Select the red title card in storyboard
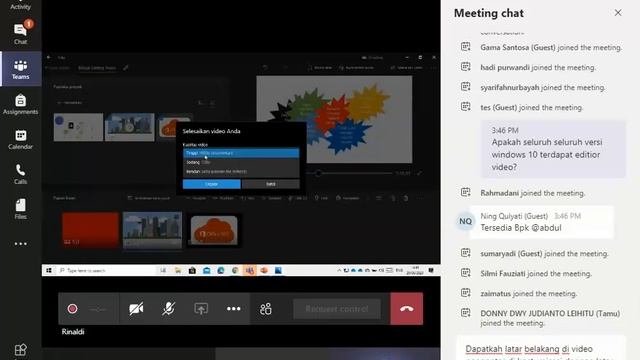The width and height of the screenshot is (640, 360). click(90, 230)
